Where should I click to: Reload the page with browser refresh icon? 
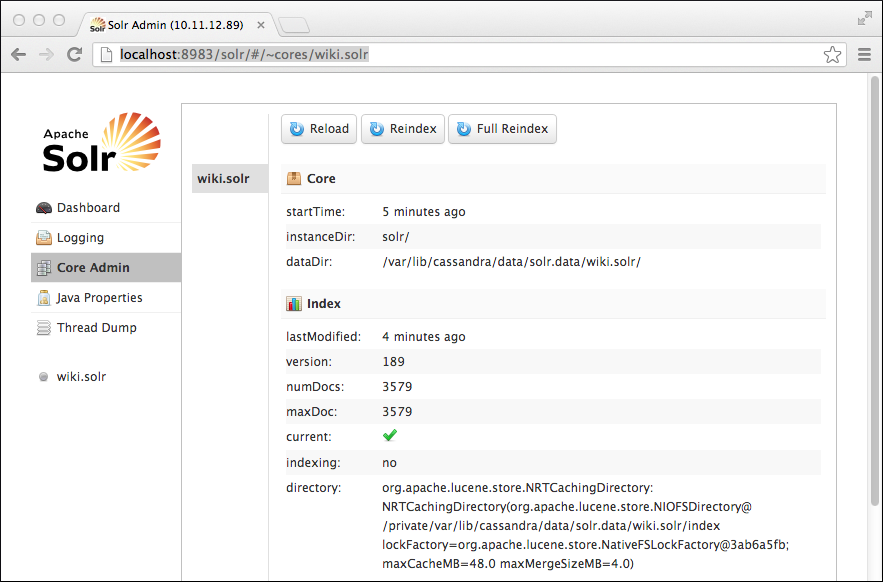pyautogui.click(x=74, y=55)
